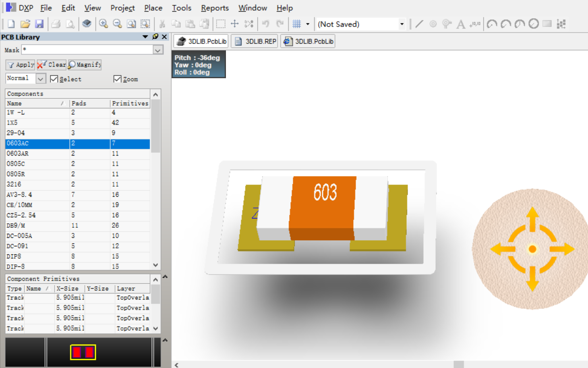The width and height of the screenshot is (588, 368).
Task: Save the library with the floppy disk icon
Action: [x=39, y=24]
